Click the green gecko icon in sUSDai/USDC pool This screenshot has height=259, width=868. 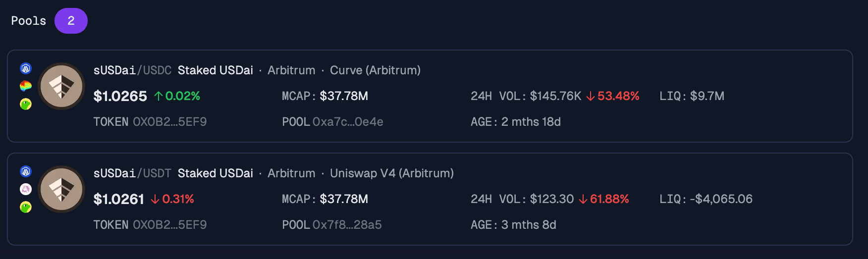pyautogui.click(x=26, y=104)
